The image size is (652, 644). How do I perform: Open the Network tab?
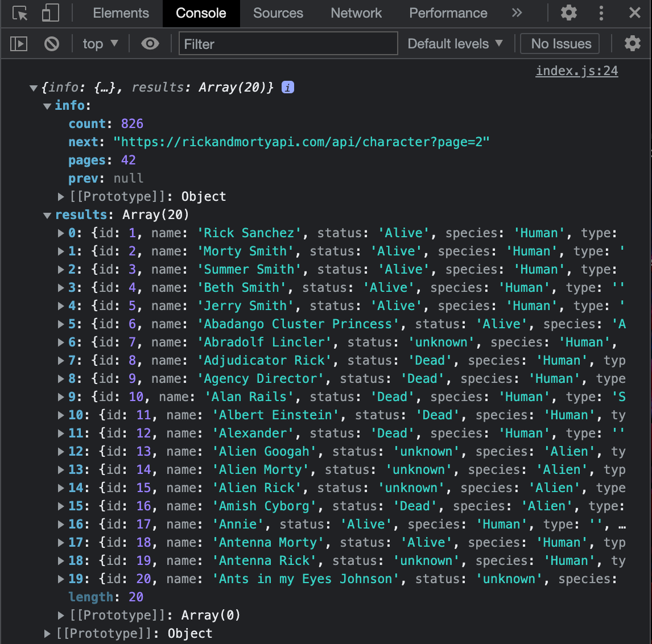356,13
